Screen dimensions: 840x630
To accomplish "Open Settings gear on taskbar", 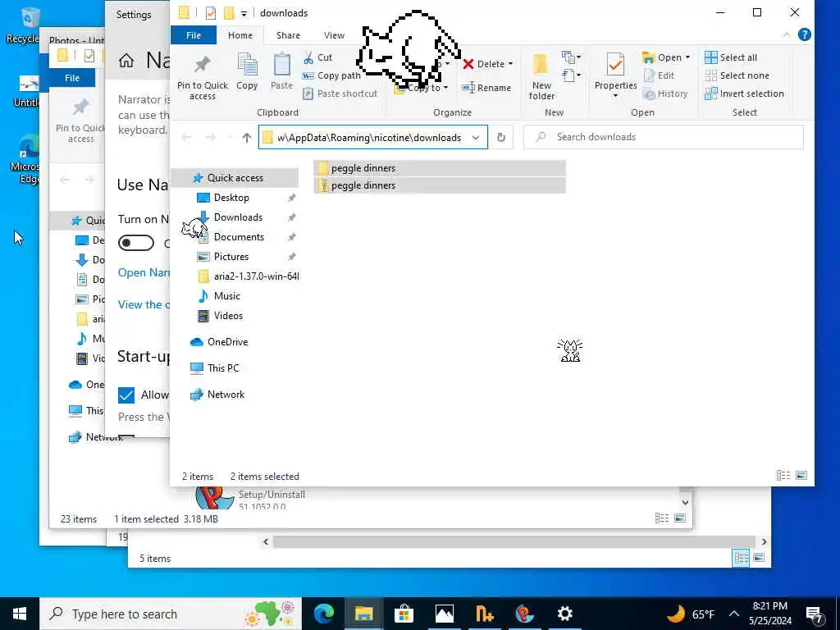I will (x=564, y=614).
